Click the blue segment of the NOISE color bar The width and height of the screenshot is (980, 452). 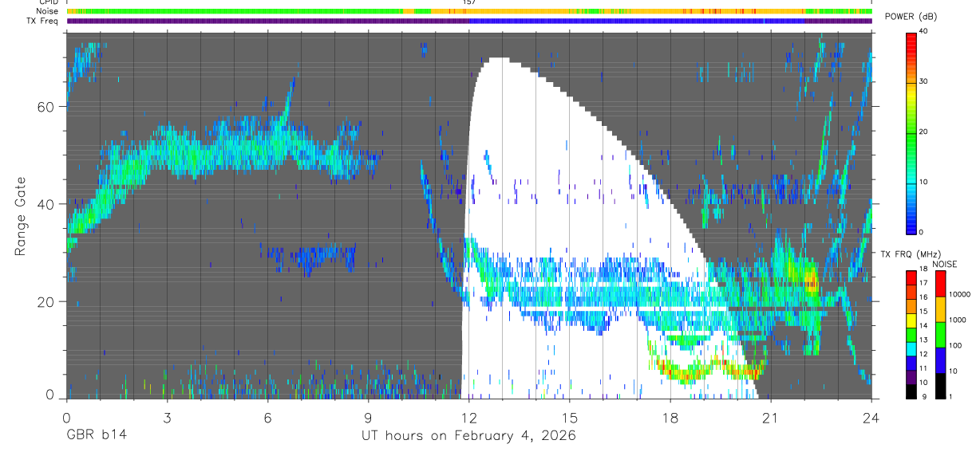pos(940,360)
